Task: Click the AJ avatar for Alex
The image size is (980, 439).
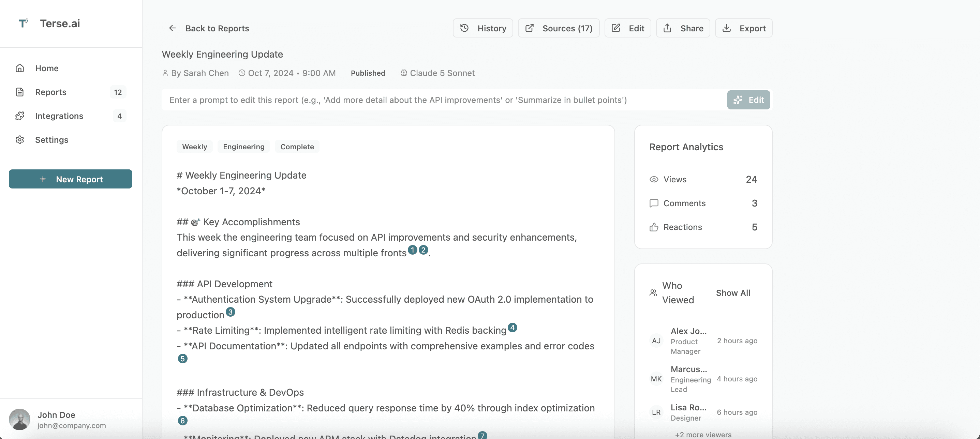Action: [x=656, y=341]
